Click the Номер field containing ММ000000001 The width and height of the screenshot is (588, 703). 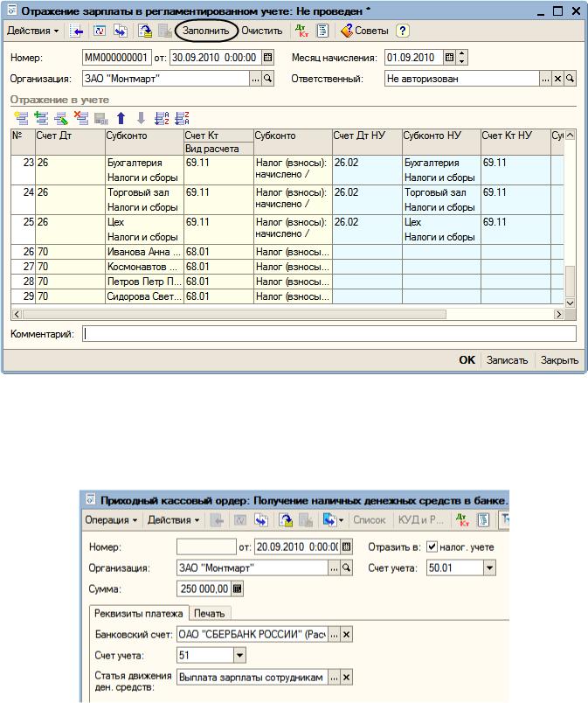(x=117, y=58)
